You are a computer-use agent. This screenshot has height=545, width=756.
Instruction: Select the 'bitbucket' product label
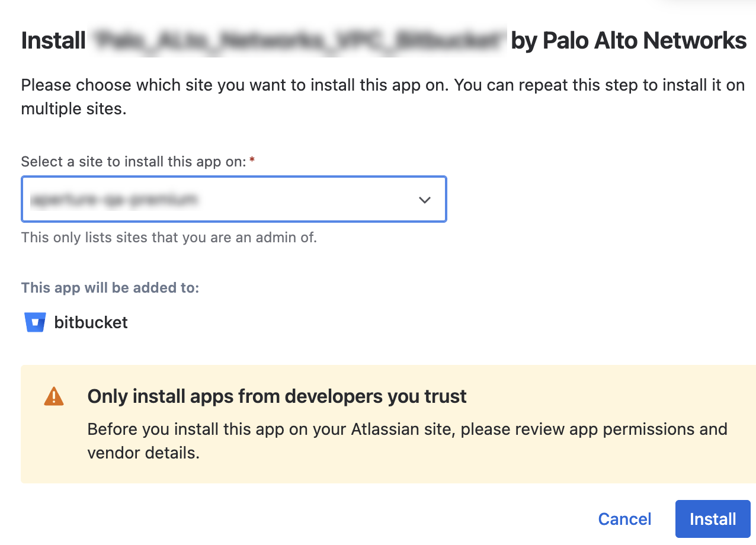tap(91, 322)
